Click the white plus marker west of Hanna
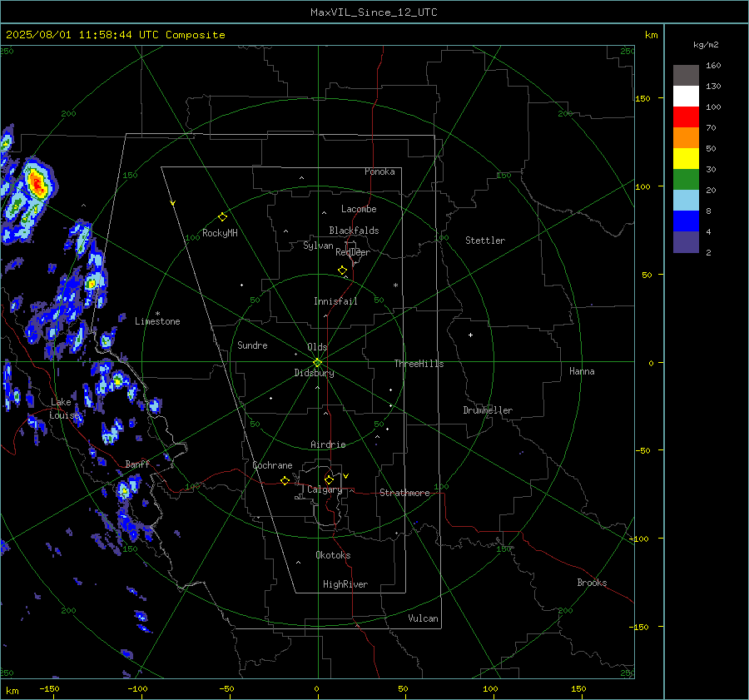749x700 pixels. [470, 335]
